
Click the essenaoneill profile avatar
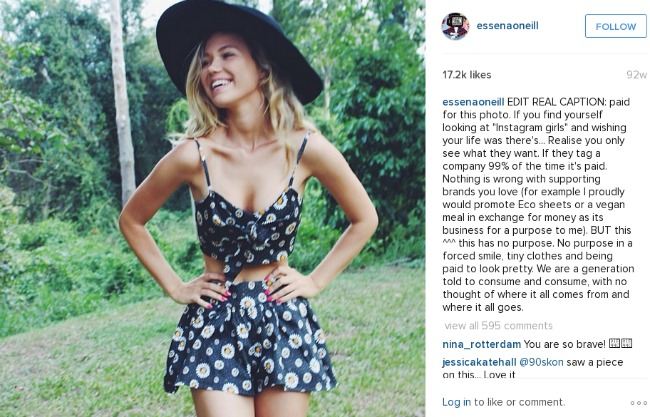(x=455, y=26)
